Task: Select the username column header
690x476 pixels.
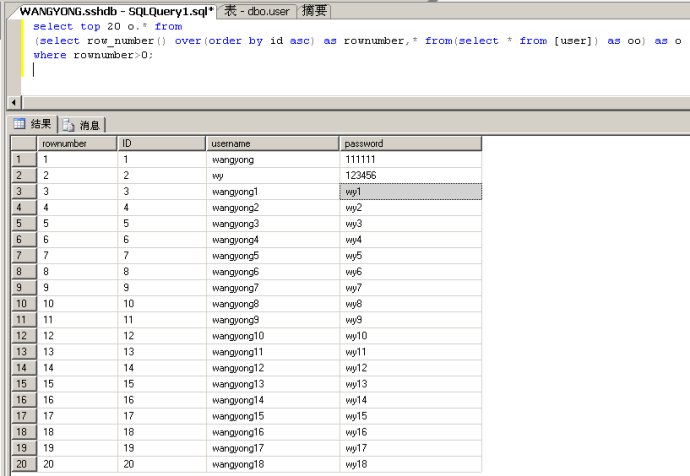Action: tap(272, 143)
